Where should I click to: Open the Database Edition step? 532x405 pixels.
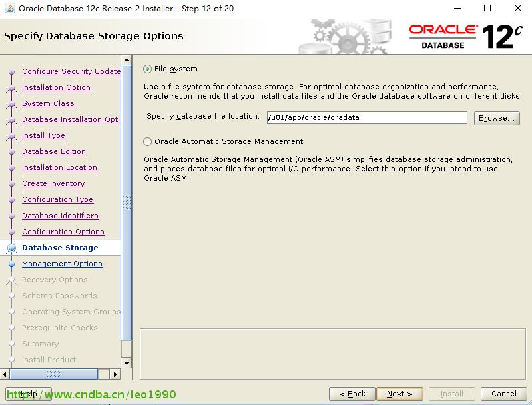coord(54,151)
